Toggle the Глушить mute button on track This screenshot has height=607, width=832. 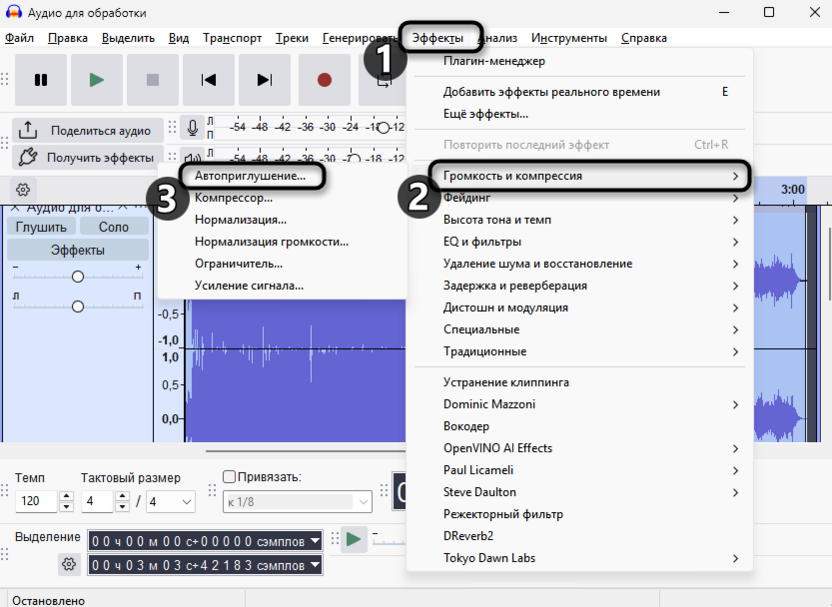(x=41, y=227)
